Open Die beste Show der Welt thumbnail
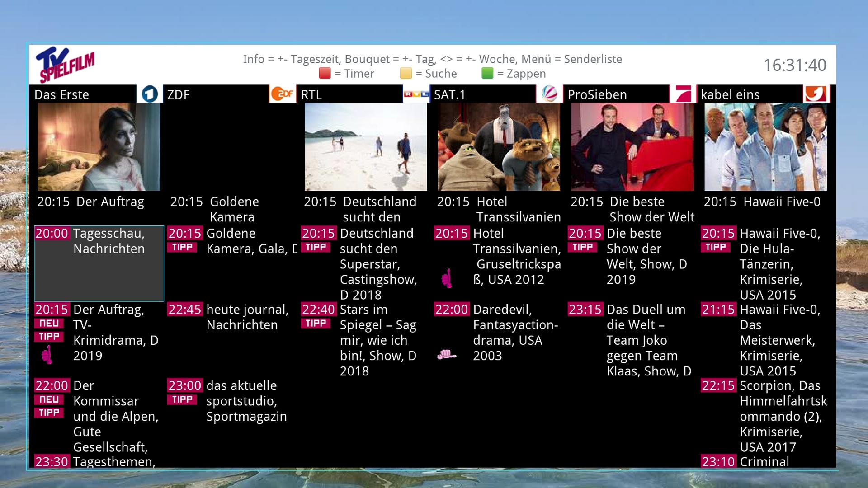The height and width of the screenshot is (488, 868). point(632,147)
